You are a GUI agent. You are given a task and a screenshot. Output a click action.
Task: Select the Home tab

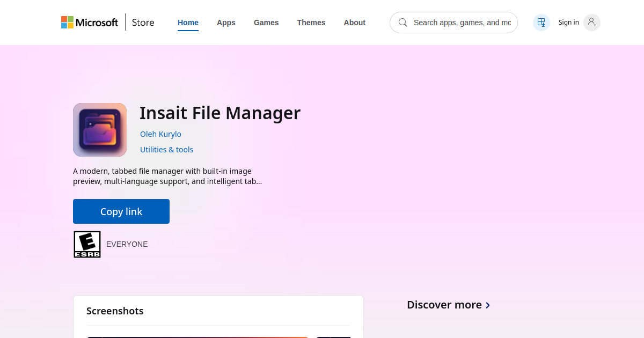tap(188, 23)
